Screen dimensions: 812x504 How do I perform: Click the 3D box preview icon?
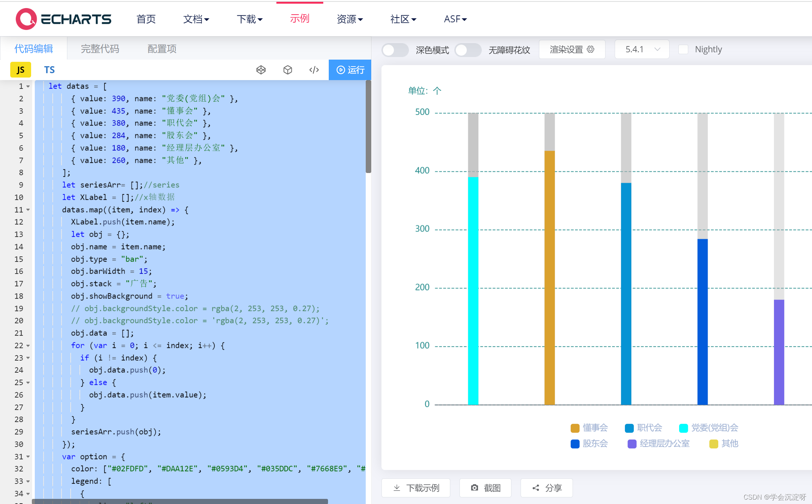pos(288,70)
